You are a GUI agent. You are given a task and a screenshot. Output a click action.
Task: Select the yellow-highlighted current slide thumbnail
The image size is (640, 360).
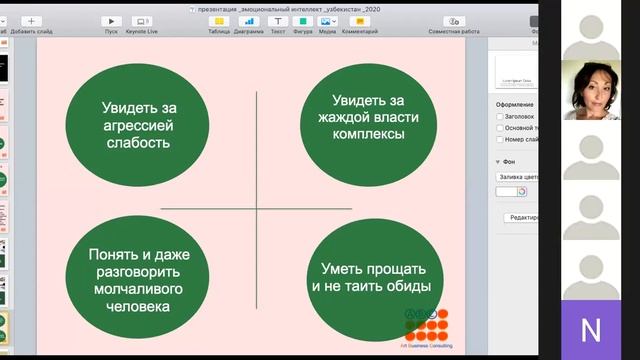click(x=4, y=328)
